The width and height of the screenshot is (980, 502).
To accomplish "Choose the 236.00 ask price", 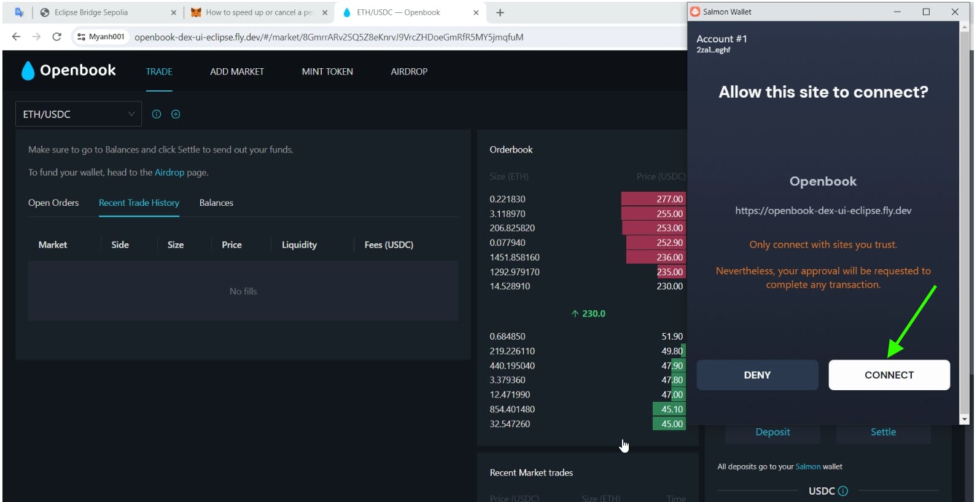I will (669, 257).
